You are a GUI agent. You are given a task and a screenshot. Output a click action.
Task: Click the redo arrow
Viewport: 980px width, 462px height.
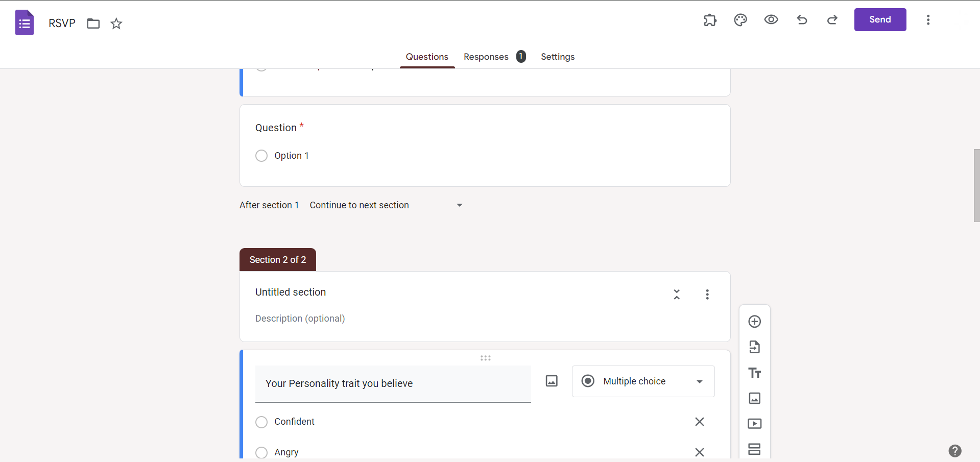point(832,20)
